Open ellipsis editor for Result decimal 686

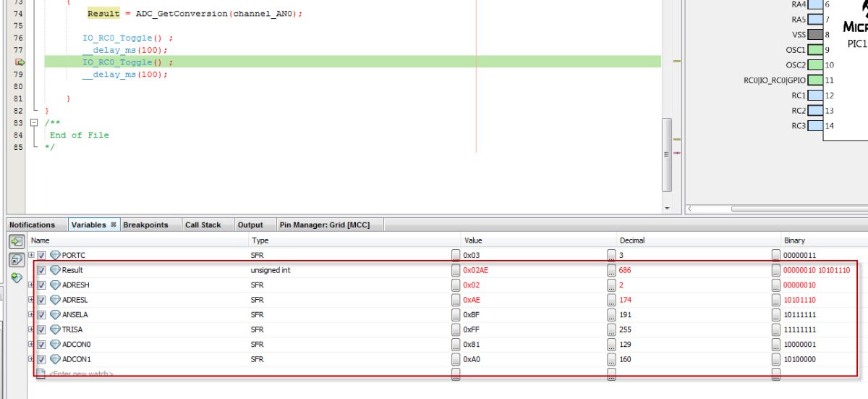tap(612, 270)
